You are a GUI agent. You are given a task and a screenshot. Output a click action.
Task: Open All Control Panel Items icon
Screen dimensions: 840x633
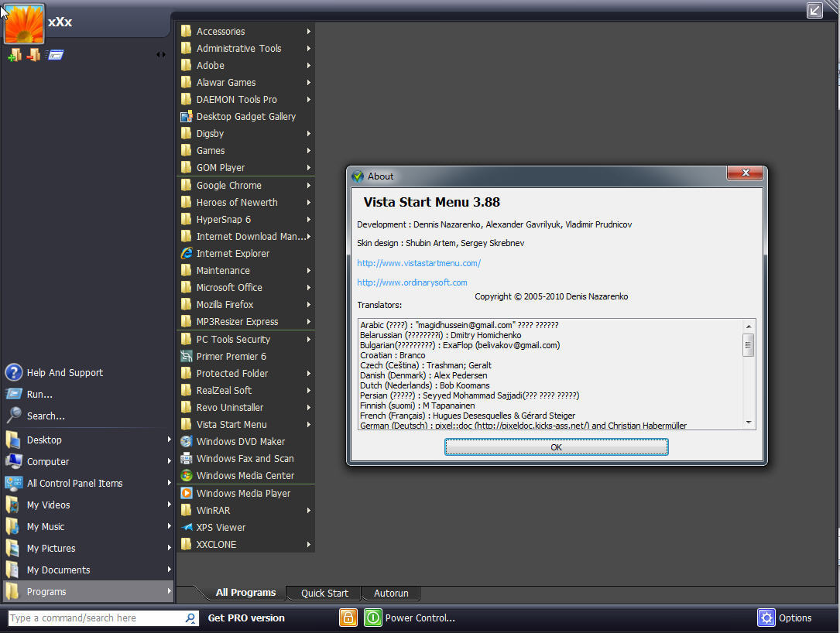pos(14,483)
